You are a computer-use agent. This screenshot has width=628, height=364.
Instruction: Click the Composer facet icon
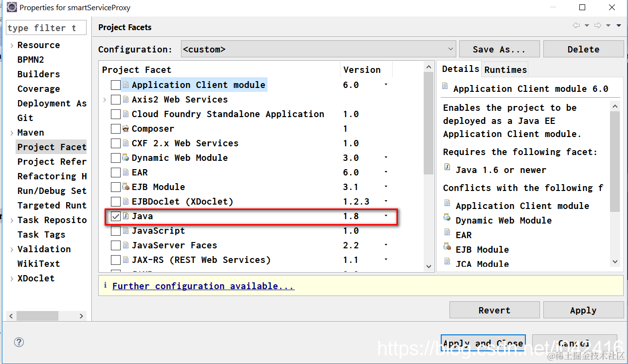point(126,129)
